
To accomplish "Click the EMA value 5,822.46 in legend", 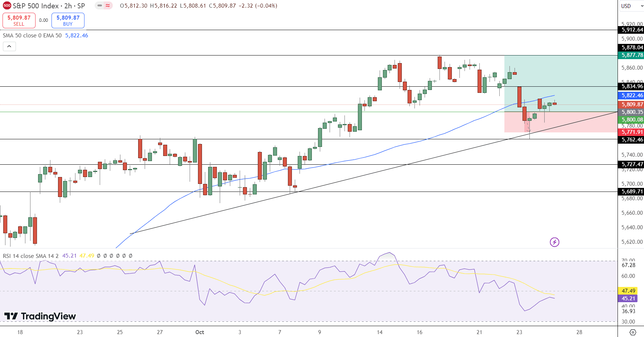I will click(77, 36).
